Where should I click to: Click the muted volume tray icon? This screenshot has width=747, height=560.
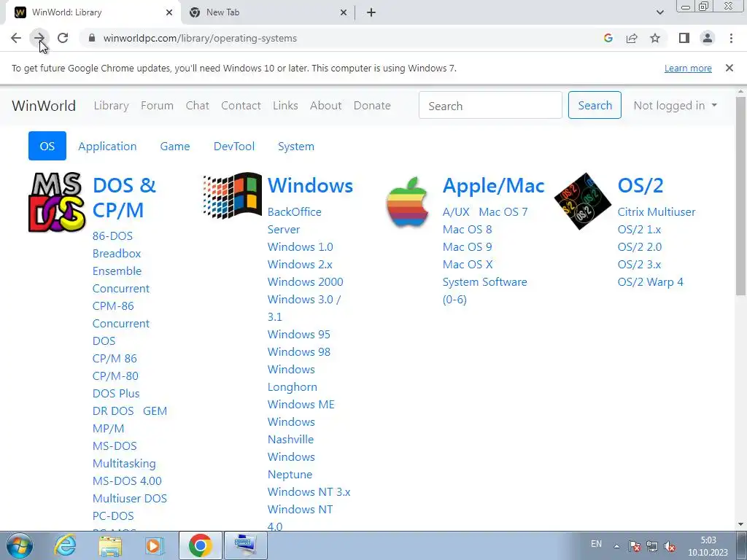click(x=670, y=546)
